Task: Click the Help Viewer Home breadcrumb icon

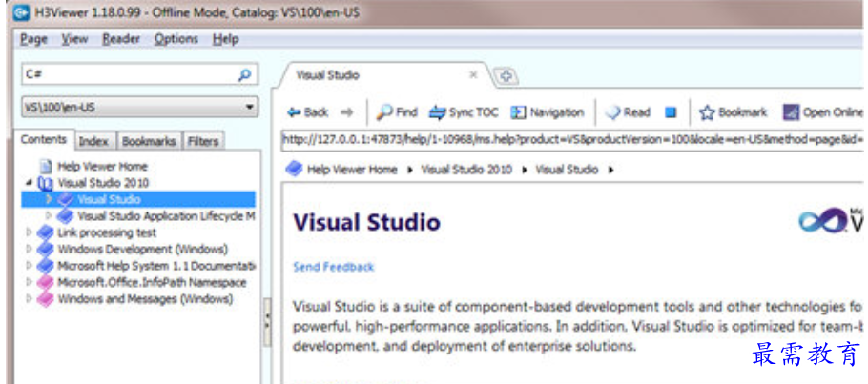Action: (x=294, y=170)
